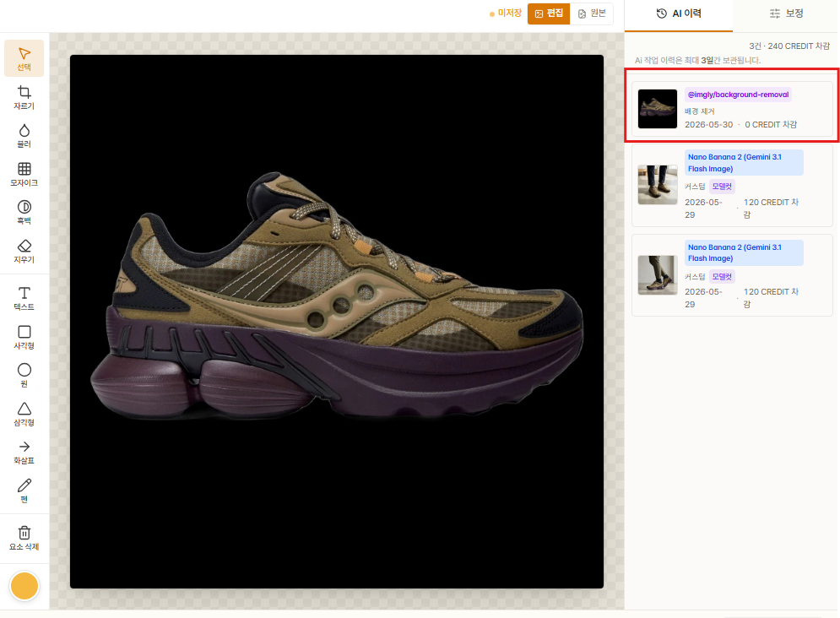Choose the 사각형 rectangle shape tool
This screenshot has width=840, height=618.
click(x=24, y=337)
